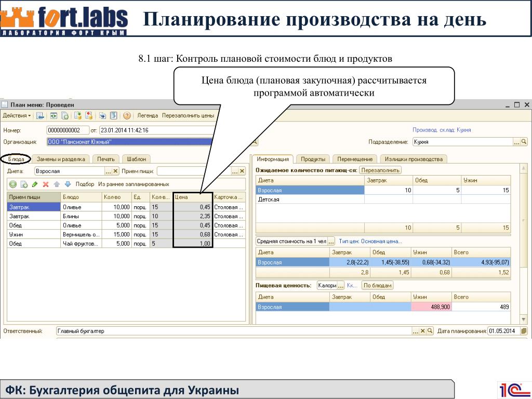532x399 pixels.
Task: Click the Тип цен: Основная цена link
Action: pyautogui.click(x=370, y=241)
